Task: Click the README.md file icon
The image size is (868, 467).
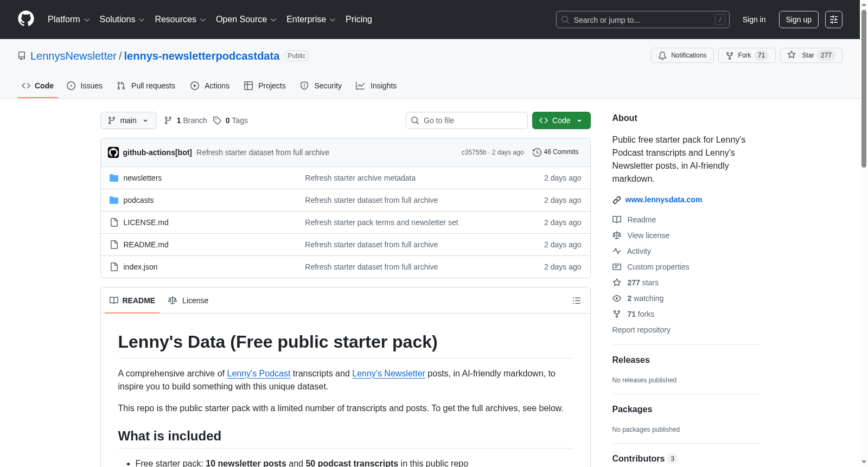Action: (114, 245)
